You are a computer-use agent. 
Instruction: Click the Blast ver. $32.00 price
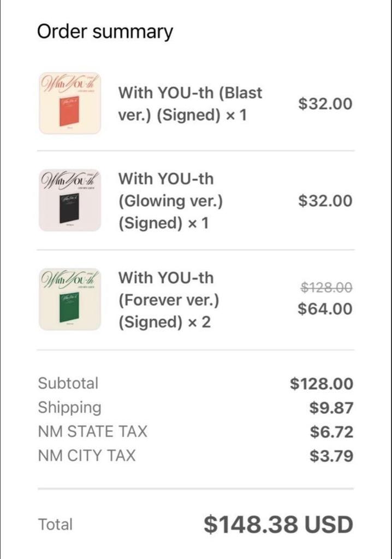[x=325, y=104]
